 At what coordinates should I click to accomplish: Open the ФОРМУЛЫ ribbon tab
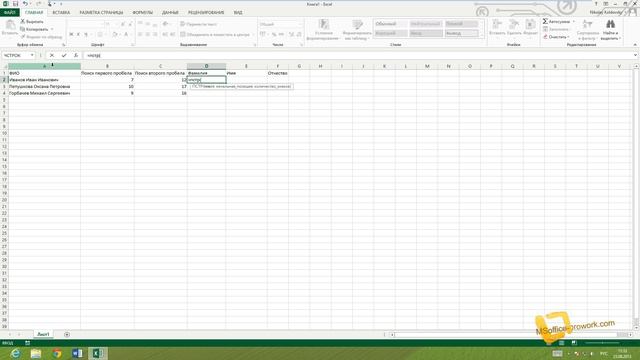point(142,13)
